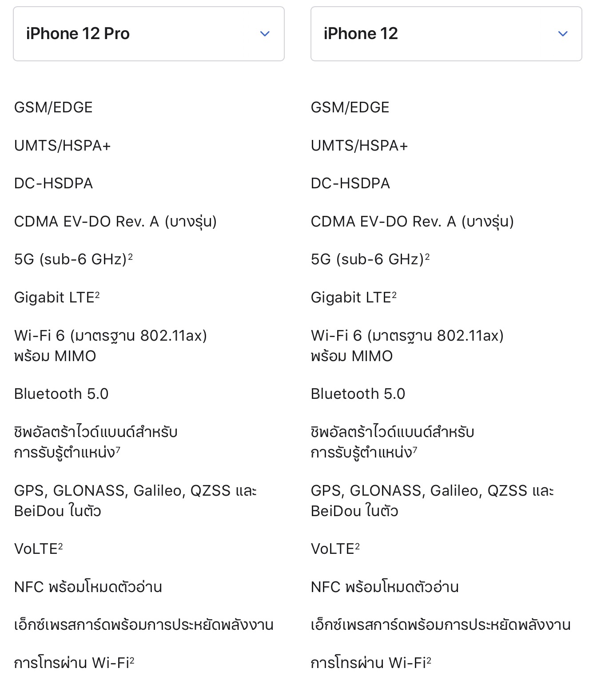Click the chevron arrow beside iPhone 12 Pro
The image size is (597, 700).
click(265, 34)
